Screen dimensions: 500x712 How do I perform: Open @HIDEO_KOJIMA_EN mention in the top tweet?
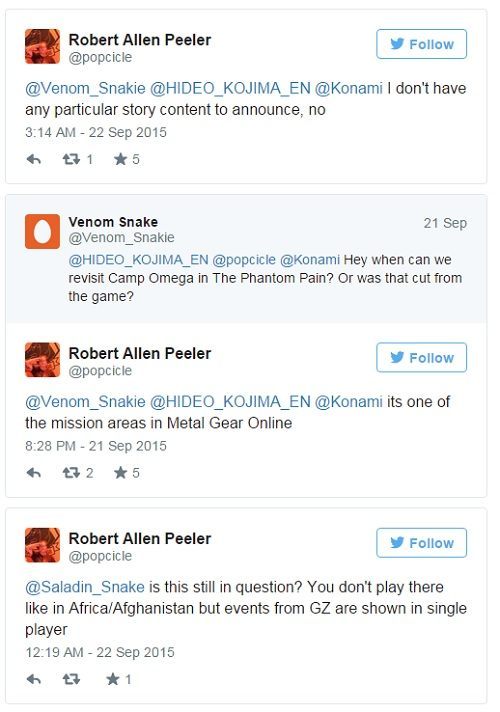tap(230, 88)
